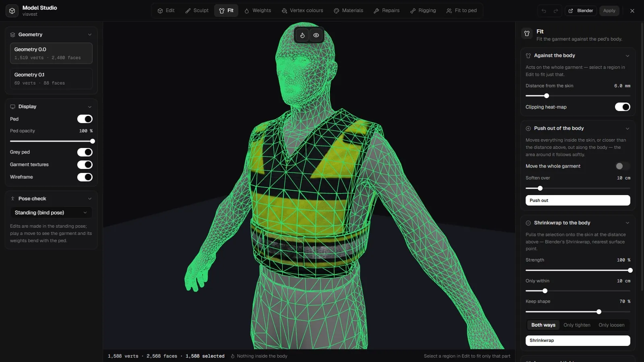Switch to the Sculpt tab
Screen dimensions: 644x362
[x=197, y=10]
